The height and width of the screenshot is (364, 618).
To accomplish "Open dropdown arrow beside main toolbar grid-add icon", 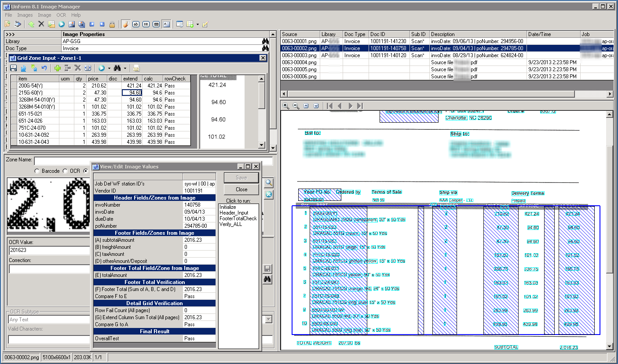I will tap(197, 24).
